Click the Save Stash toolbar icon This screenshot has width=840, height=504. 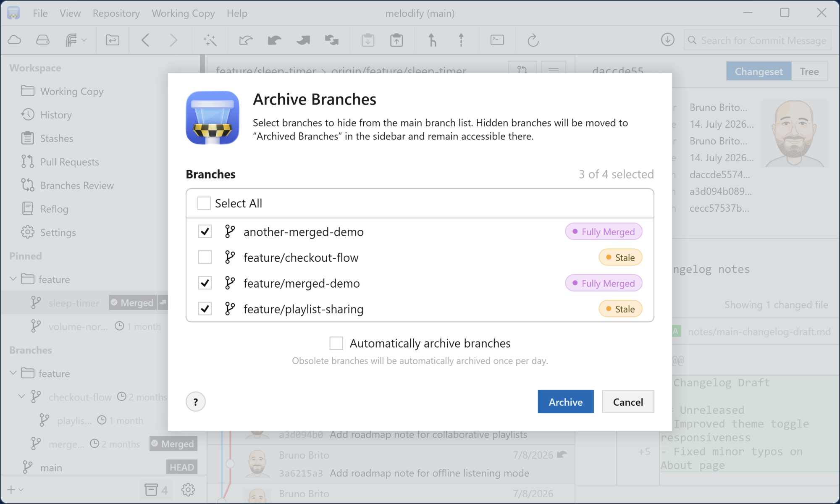click(x=368, y=40)
